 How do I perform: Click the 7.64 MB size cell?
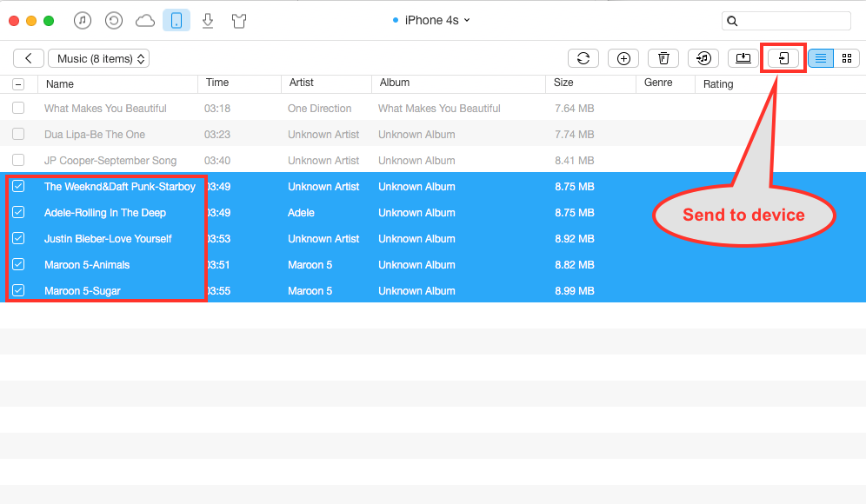coord(575,109)
